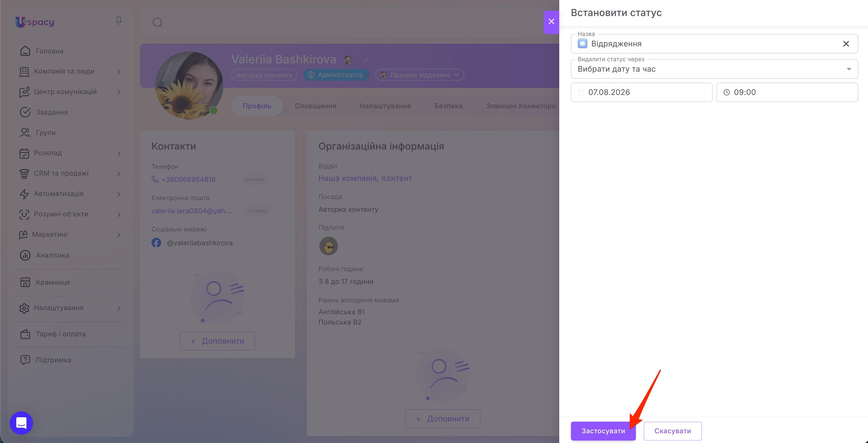Click Доповнити in Організаційна інформація card
The width and height of the screenshot is (868, 443).
coord(442,419)
